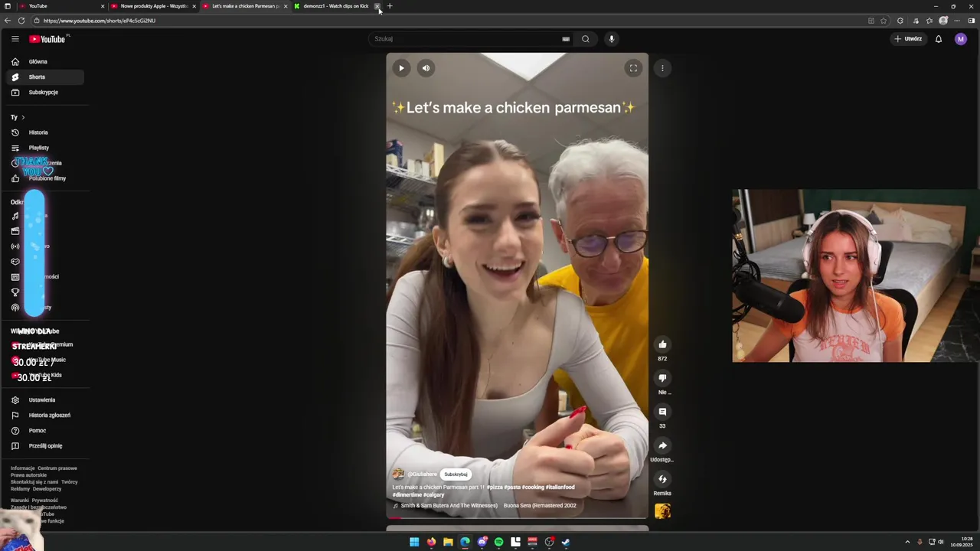This screenshot has width=980, height=551.
Task: Open the @Giuliahere channel avatar
Action: (398, 474)
